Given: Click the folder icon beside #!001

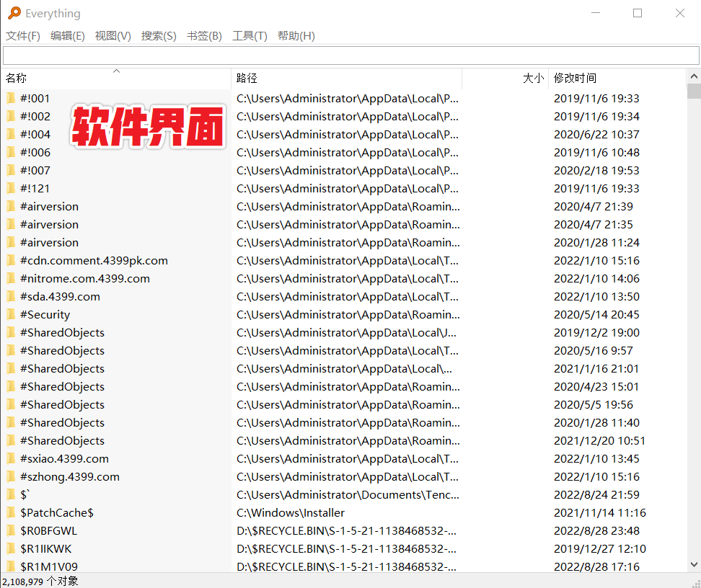Looking at the screenshot, I should (x=12, y=98).
